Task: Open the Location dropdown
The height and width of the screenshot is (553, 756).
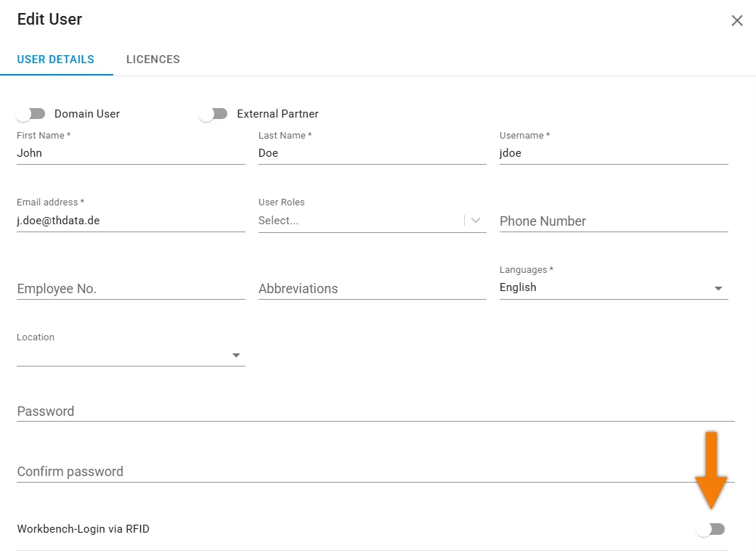Action: click(131, 355)
